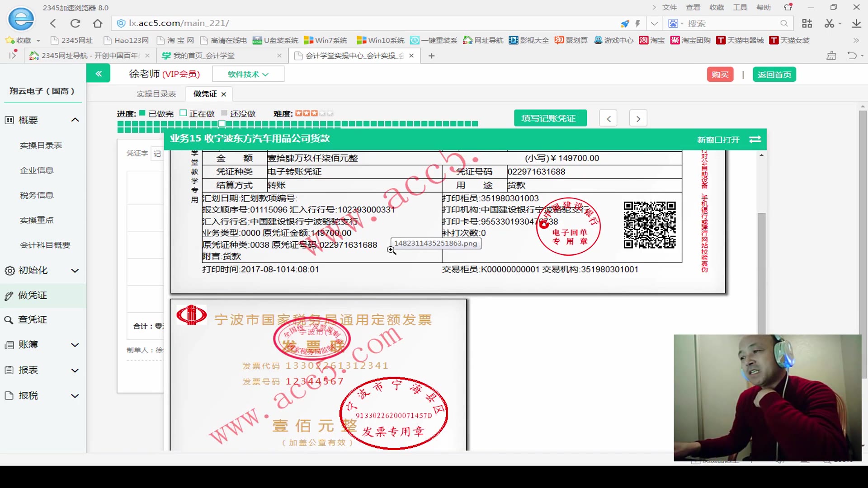Screen dimensions: 868x488
Task: Click the cleaner broom icon near tab bar
Action: click(x=831, y=55)
